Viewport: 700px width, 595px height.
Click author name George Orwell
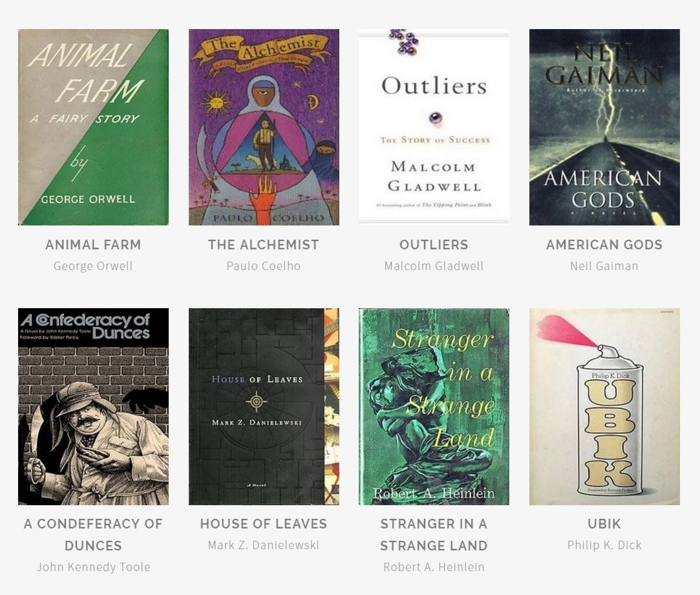point(93,266)
